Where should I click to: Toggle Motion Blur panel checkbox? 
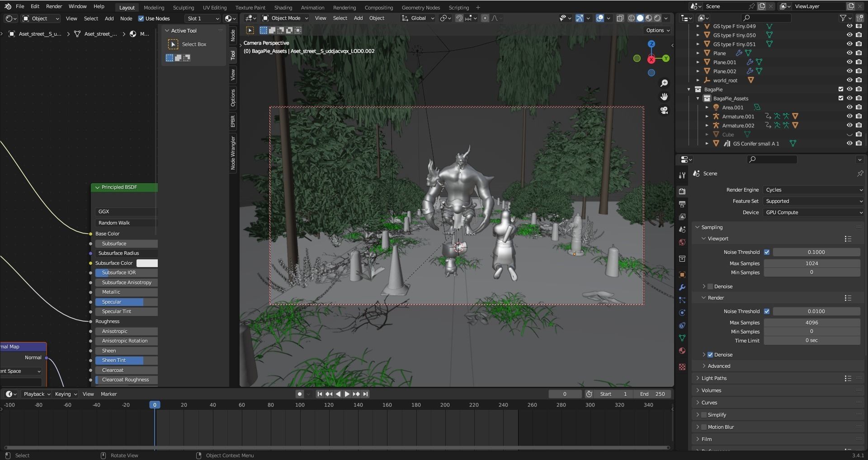click(704, 427)
